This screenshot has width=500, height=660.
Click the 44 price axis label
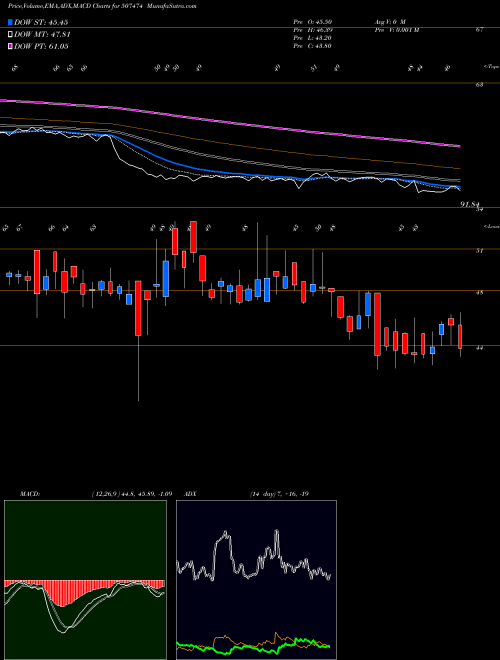[x=479, y=348]
